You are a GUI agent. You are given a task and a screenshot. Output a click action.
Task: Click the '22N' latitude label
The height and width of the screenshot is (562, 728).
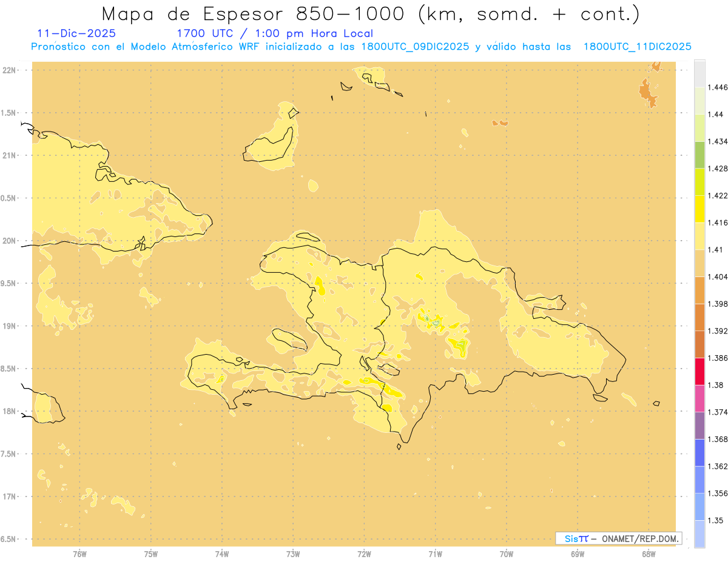(9, 70)
